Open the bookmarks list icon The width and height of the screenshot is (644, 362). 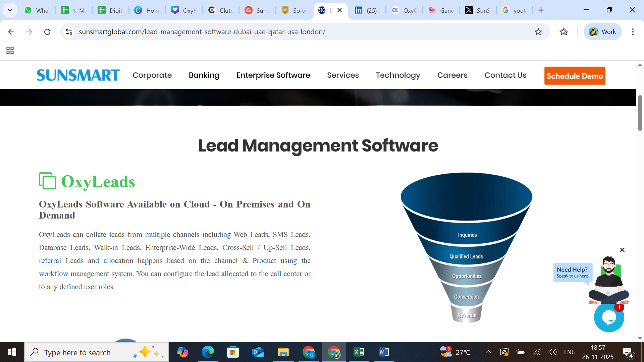coord(564,32)
